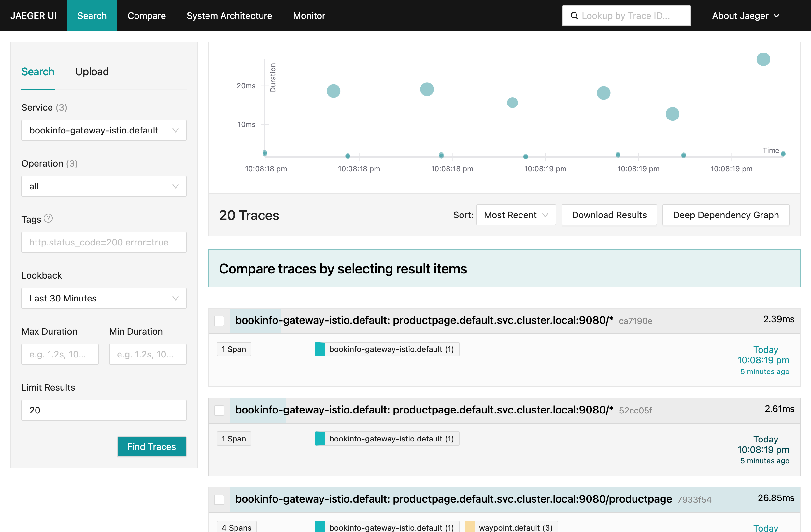Open the Sort dropdown Most Recent

click(x=516, y=215)
